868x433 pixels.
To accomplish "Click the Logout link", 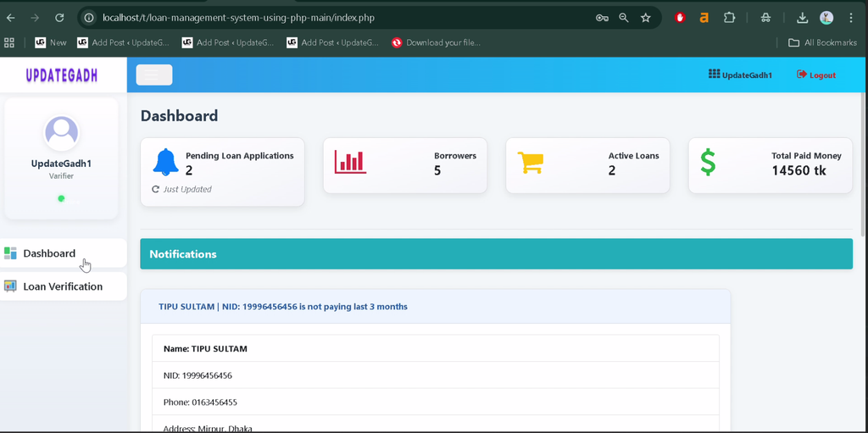I will pyautogui.click(x=816, y=75).
